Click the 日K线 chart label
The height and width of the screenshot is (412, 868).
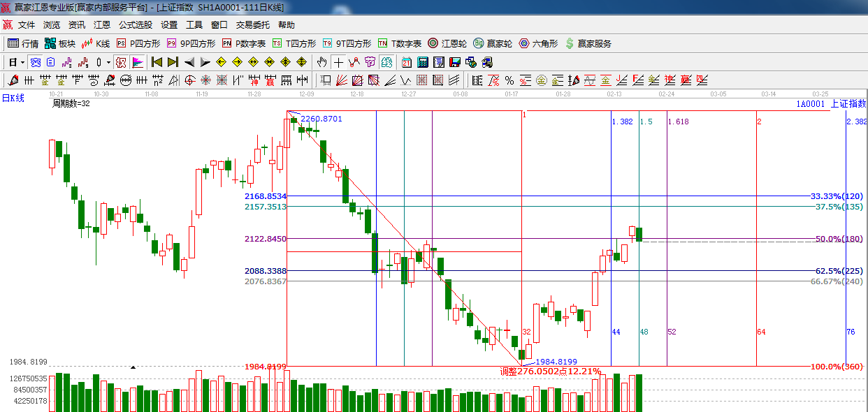click(x=13, y=98)
